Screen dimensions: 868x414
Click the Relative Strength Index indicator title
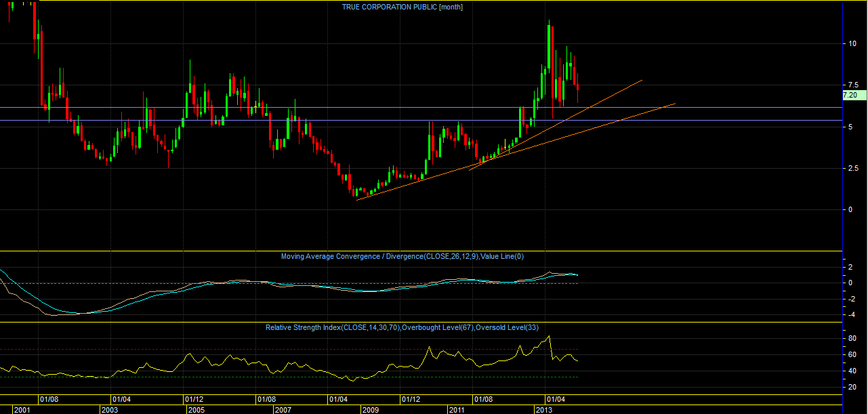pyautogui.click(x=402, y=328)
